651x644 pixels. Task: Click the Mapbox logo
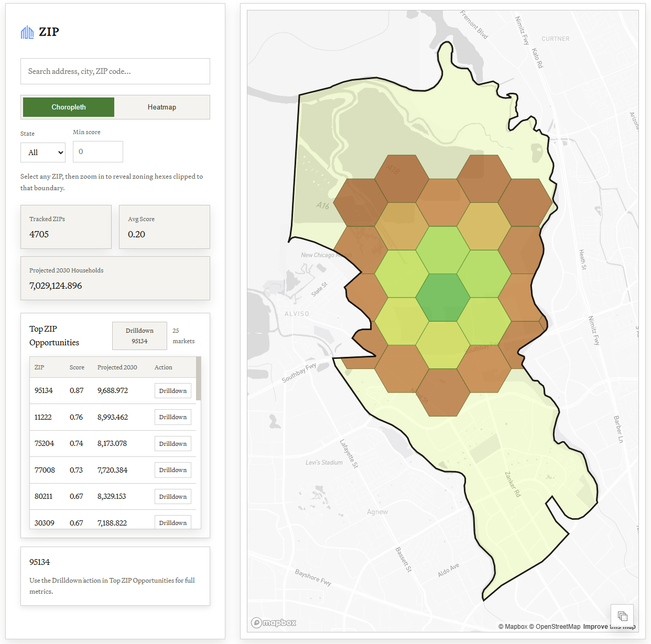(x=274, y=623)
